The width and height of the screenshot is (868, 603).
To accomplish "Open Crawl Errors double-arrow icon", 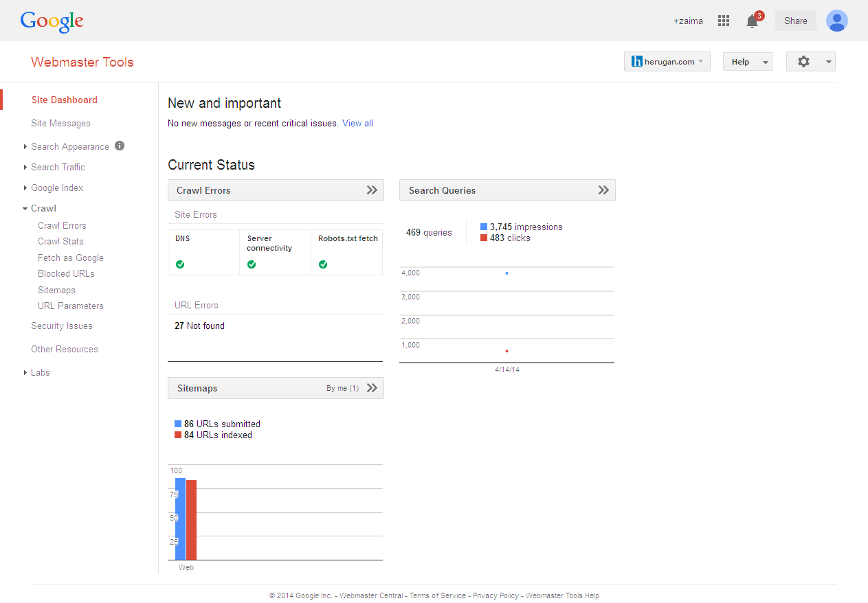I will [372, 190].
